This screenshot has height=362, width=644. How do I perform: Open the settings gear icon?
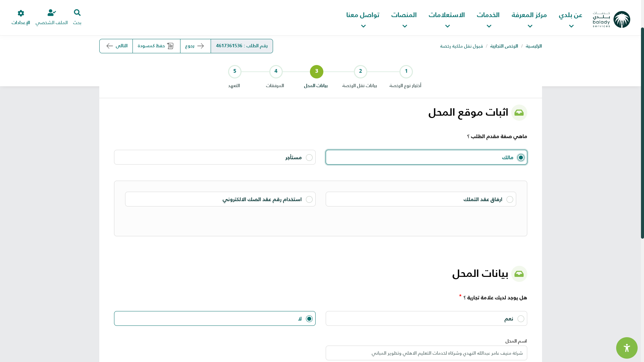tap(21, 13)
